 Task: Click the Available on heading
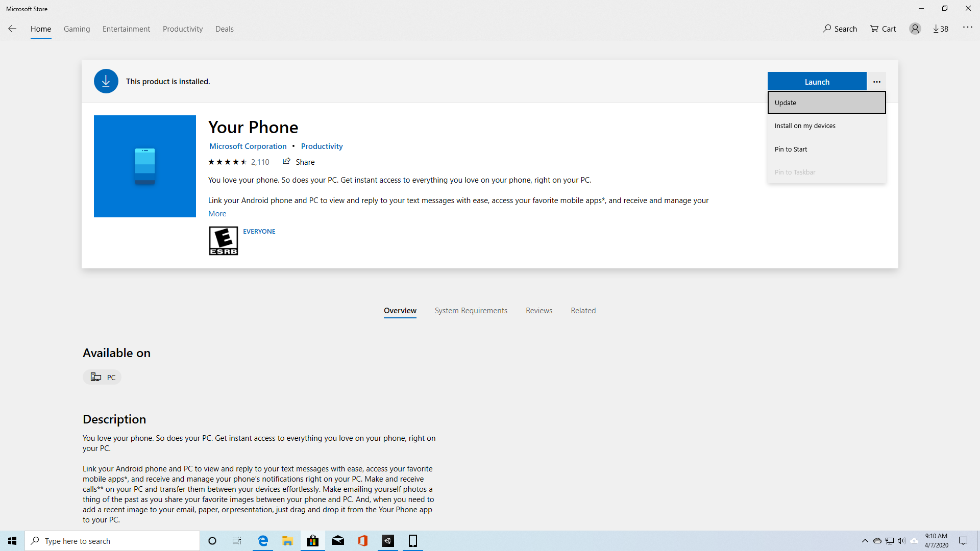[116, 353]
